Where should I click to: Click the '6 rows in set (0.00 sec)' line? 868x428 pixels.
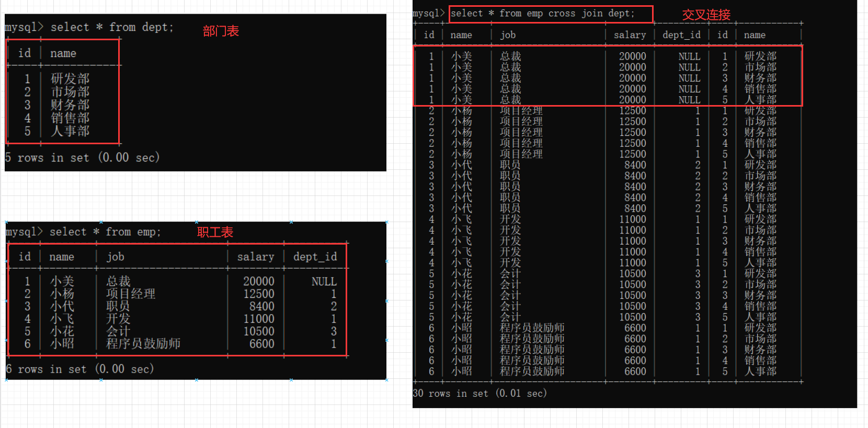click(x=79, y=369)
